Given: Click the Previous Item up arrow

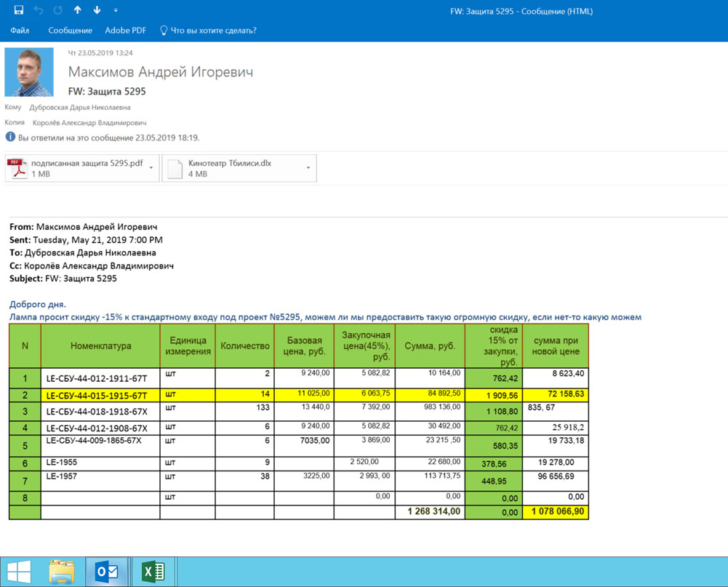Looking at the screenshot, I should (x=78, y=11).
